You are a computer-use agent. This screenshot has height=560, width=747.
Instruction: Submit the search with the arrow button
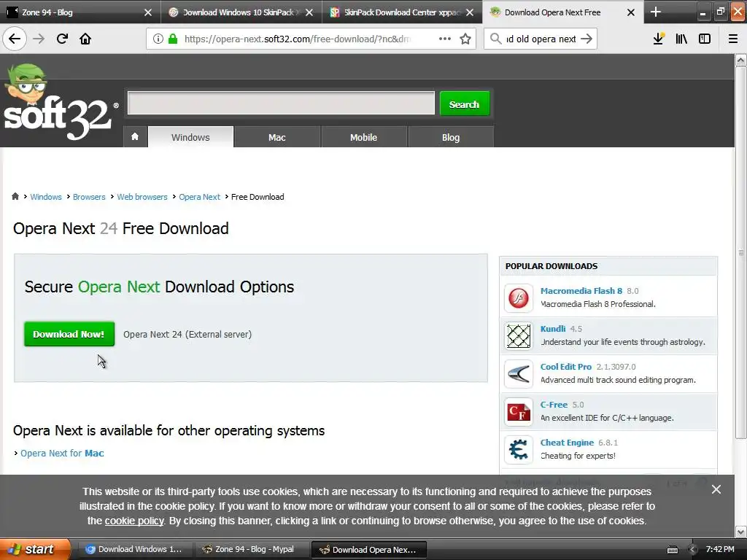point(587,39)
